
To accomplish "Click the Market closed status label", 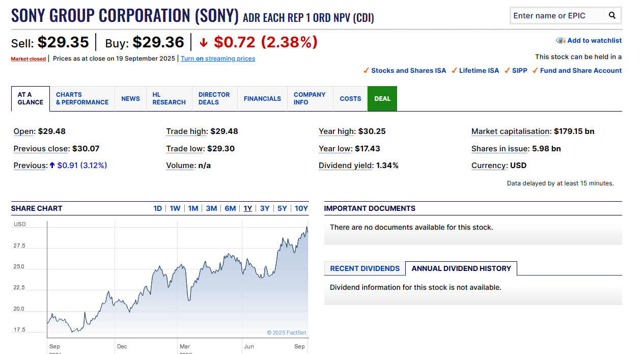I will tap(29, 59).
